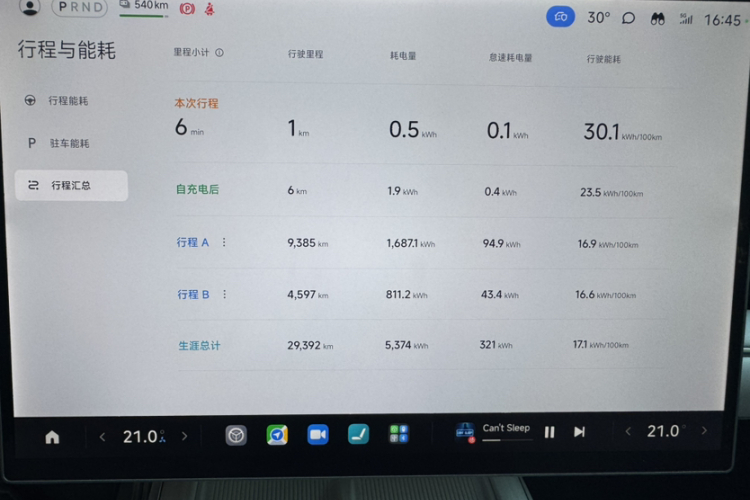
Task: Tap the info icon beside 里程小计
Action: [x=219, y=53]
